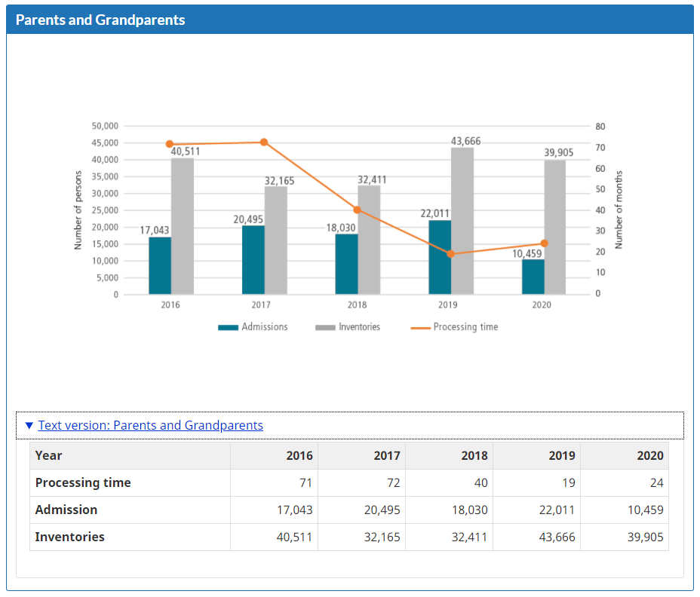Click the teal Admissions legend swatch
Screen dimensions: 700x597
click(x=228, y=327)
